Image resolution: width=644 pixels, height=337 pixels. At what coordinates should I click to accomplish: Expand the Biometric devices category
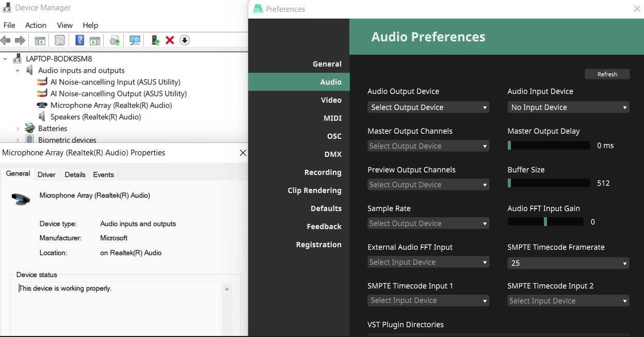click(x=18, y=140)
